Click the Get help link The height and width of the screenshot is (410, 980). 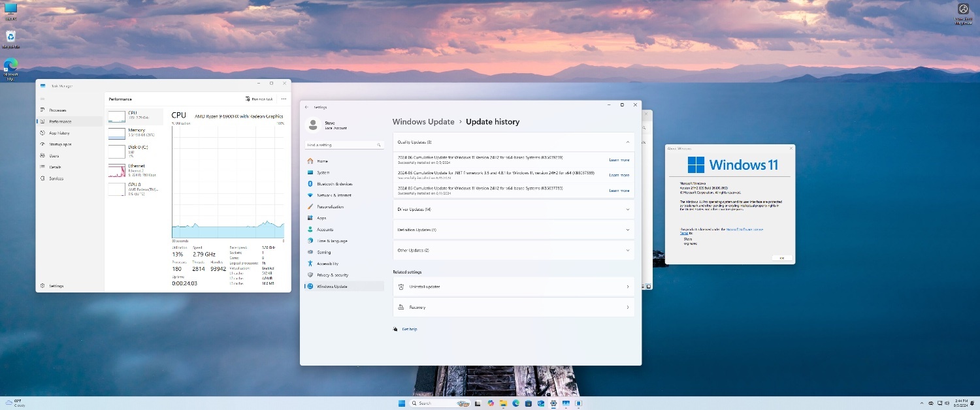tap(409, 329)
